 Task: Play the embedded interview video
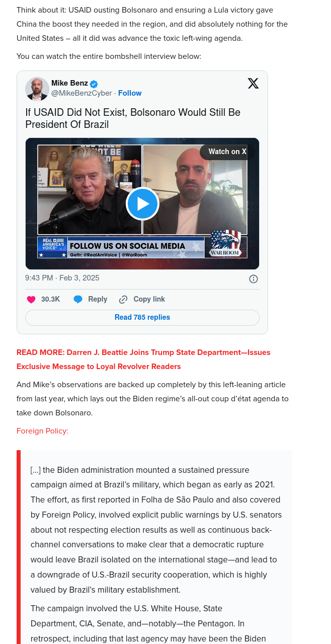(142, 203)
